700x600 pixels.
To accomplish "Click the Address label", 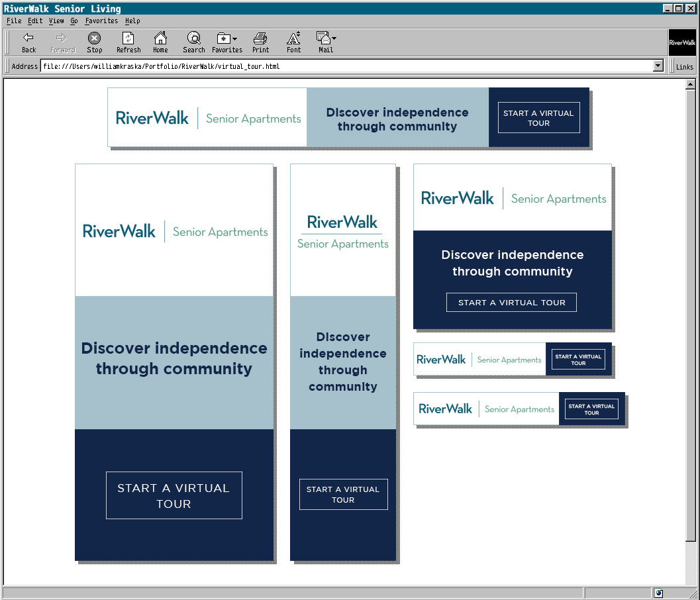I will tap(25, 66).
